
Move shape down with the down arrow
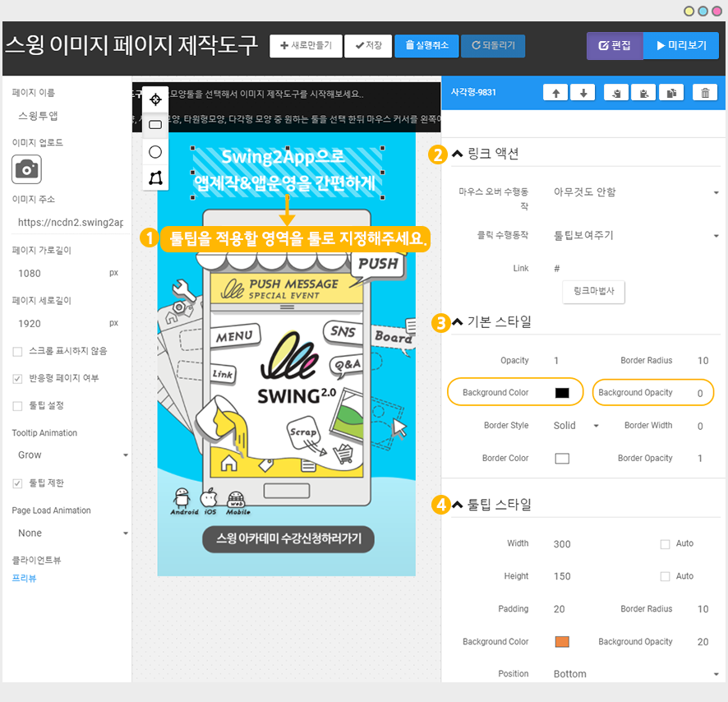pos(583,93)
